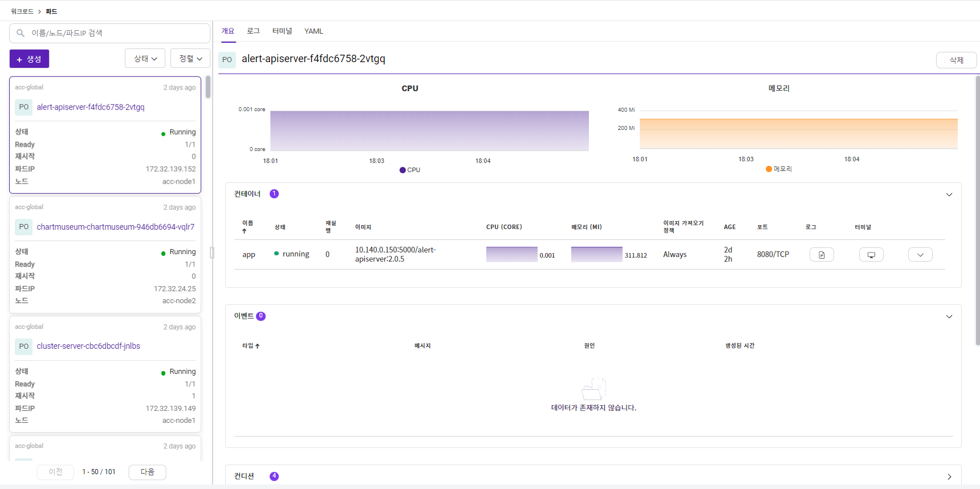980x489 pixels.
Task: Click app container CPU mini bar
Action: click(x=511, y=254)
